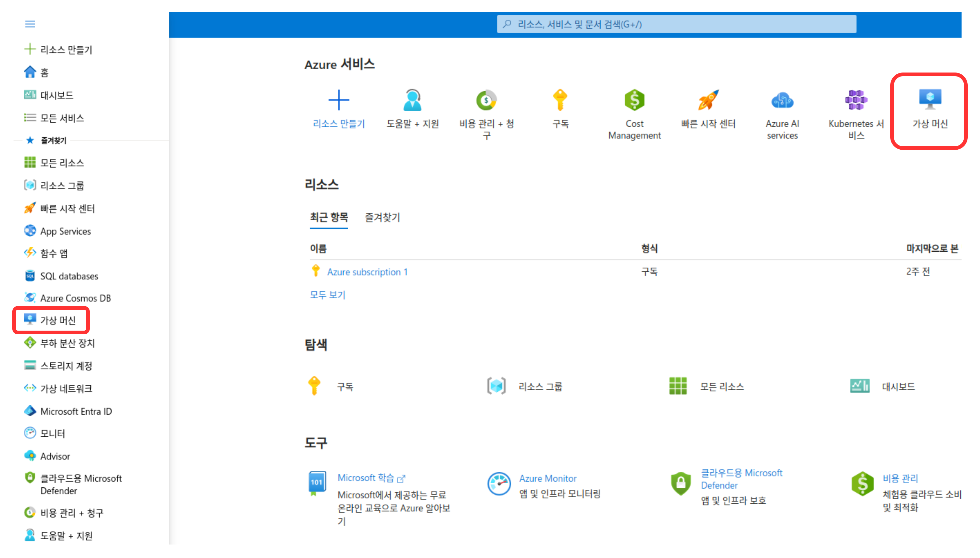The image size is (980, 558).
Task: Go to 홈 in the sidebar
Action: click(x=36, y=72)
